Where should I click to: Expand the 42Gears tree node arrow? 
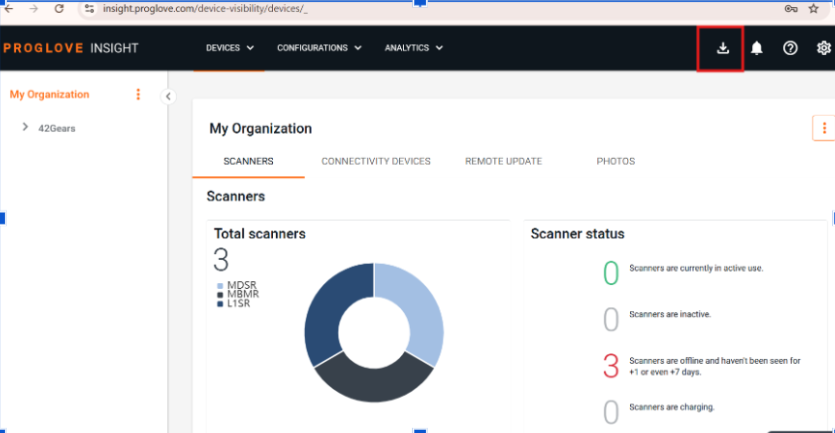(24, 127)
